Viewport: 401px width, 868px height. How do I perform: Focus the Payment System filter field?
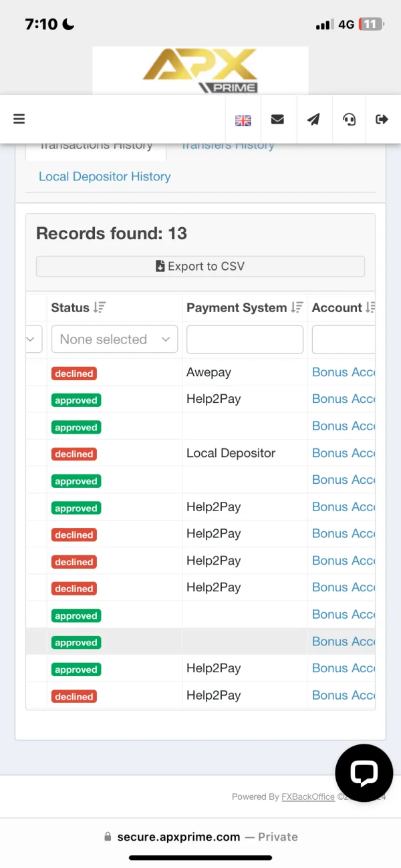click(245, 339)
